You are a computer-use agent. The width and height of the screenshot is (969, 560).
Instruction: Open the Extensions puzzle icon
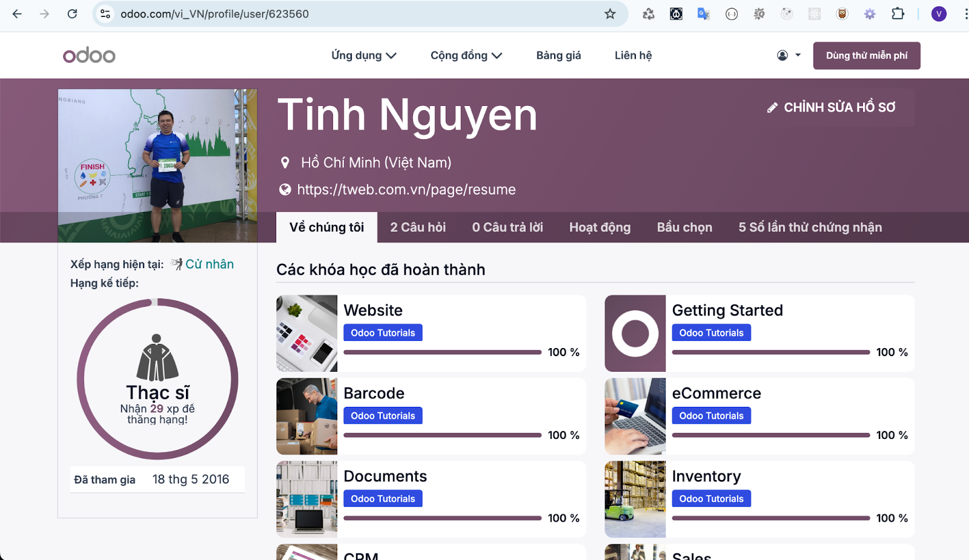898,13
